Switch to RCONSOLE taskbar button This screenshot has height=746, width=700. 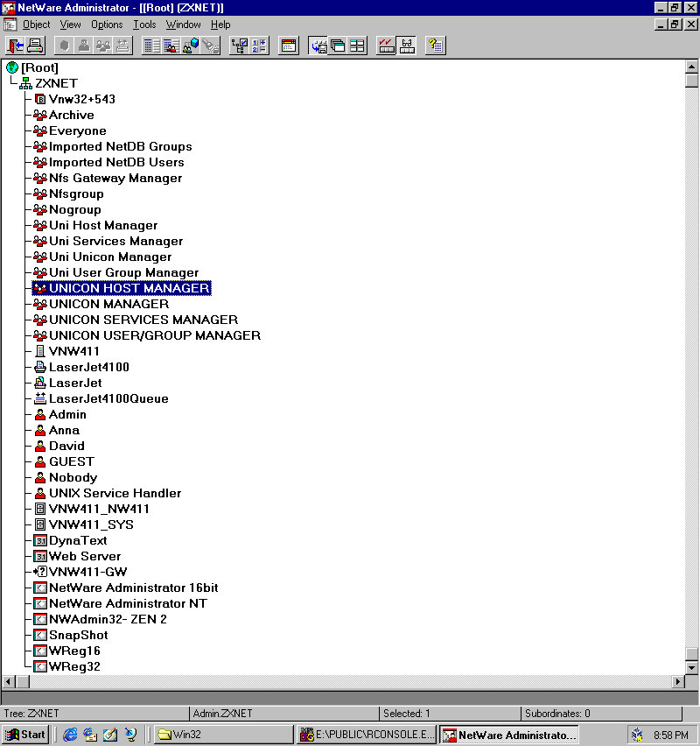[x=366, y=735]
